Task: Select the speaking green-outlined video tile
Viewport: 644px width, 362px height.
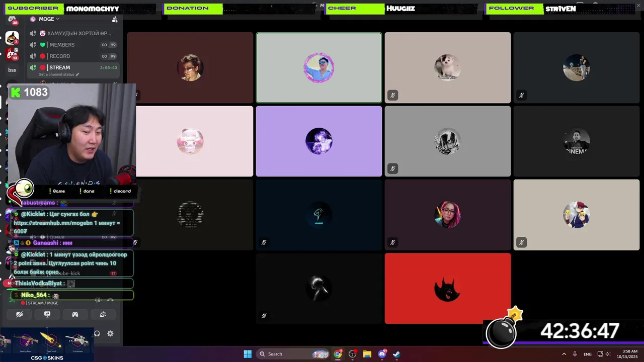Action: point(319,68)
